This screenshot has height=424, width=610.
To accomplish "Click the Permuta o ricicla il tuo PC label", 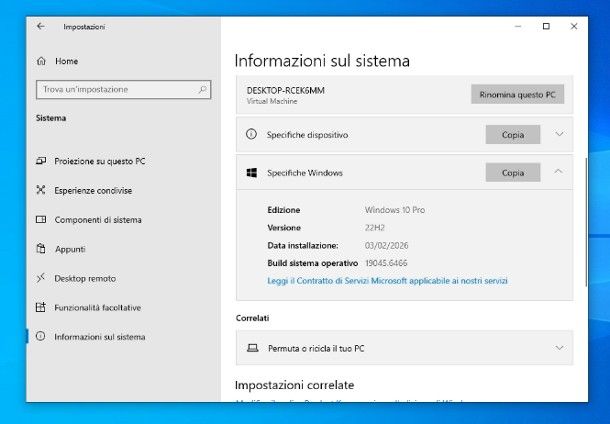I will 316,349.
